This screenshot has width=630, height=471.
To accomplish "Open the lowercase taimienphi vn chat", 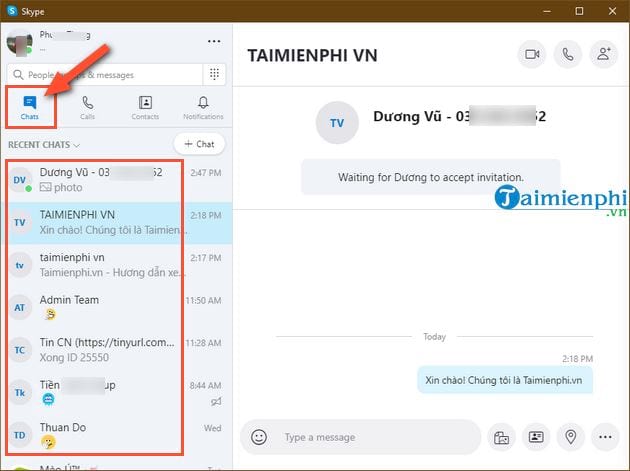I will [117, 265].
